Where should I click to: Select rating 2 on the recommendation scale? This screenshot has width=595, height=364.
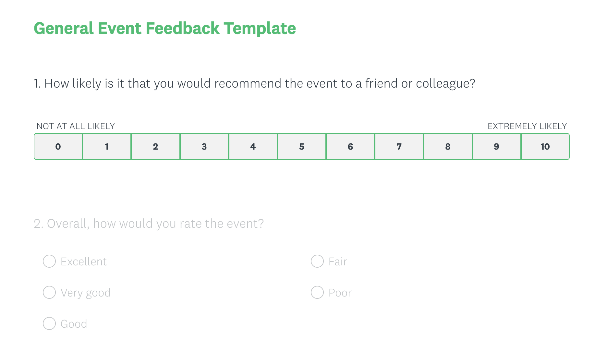[x=155, y=147]
